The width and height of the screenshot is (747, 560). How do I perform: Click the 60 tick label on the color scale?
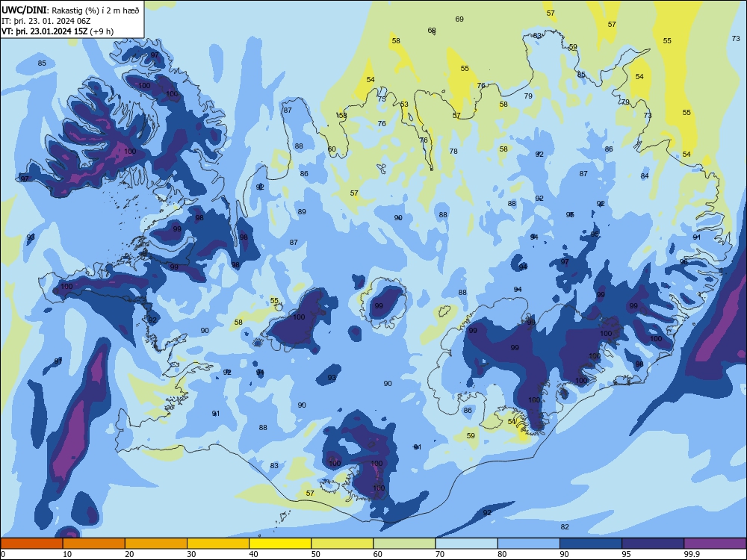378,554
